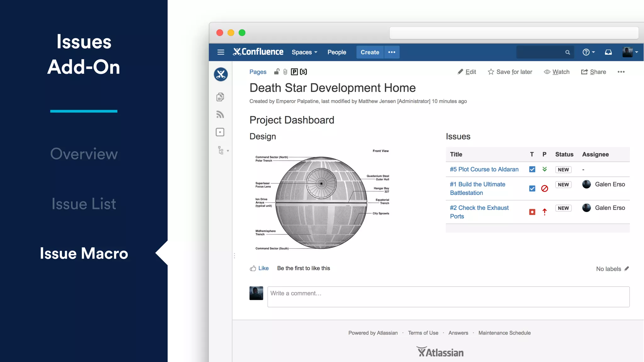Open Terms of Use footer link
Image resolution: width=644 pixels, height=362 pixels.
(423, 333)
